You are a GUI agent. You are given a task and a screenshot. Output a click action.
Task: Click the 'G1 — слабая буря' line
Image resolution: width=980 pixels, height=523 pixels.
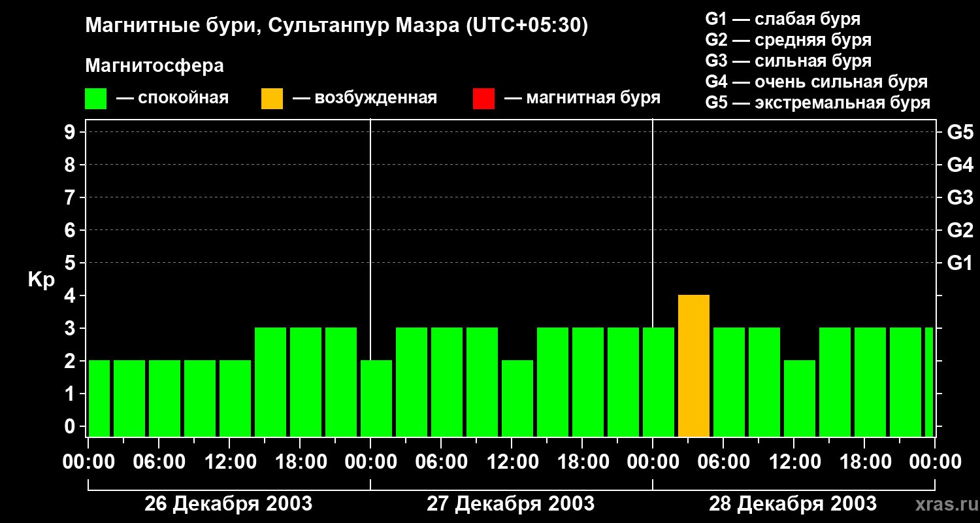tap(783, 19)
